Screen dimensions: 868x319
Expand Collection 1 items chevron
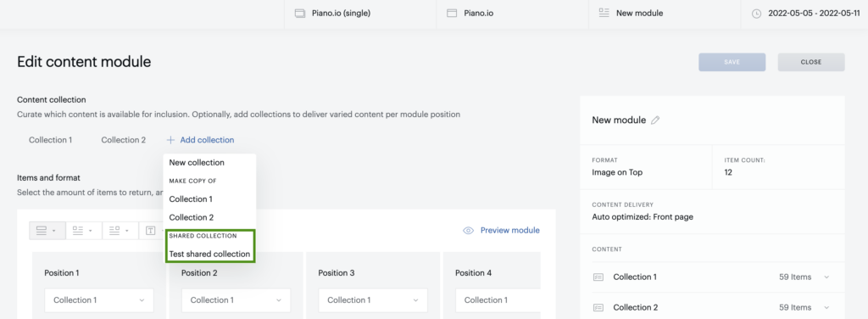826,277
